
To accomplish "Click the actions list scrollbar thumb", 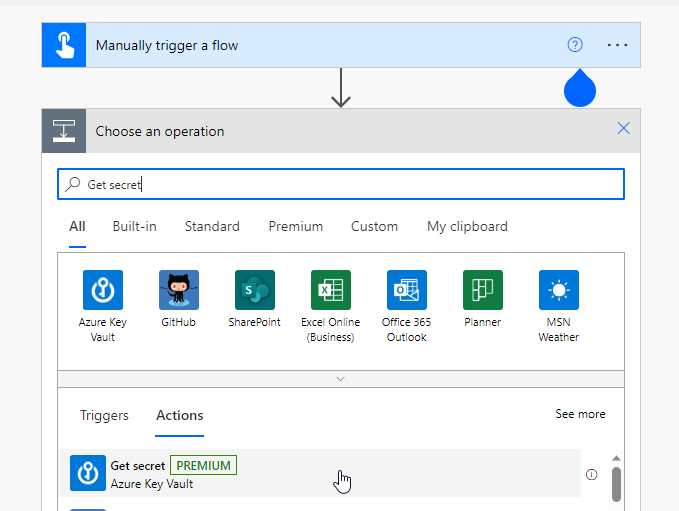I will pos(616,484).
